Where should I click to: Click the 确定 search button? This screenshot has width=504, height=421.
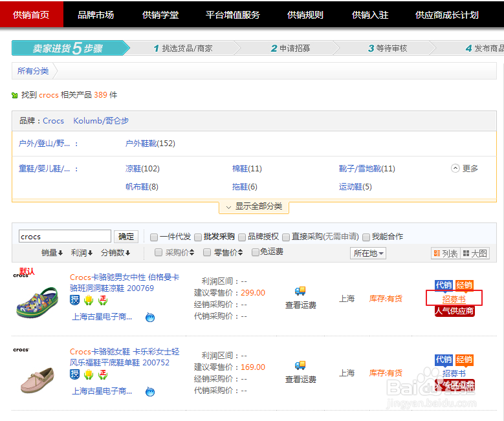[126, 237]
